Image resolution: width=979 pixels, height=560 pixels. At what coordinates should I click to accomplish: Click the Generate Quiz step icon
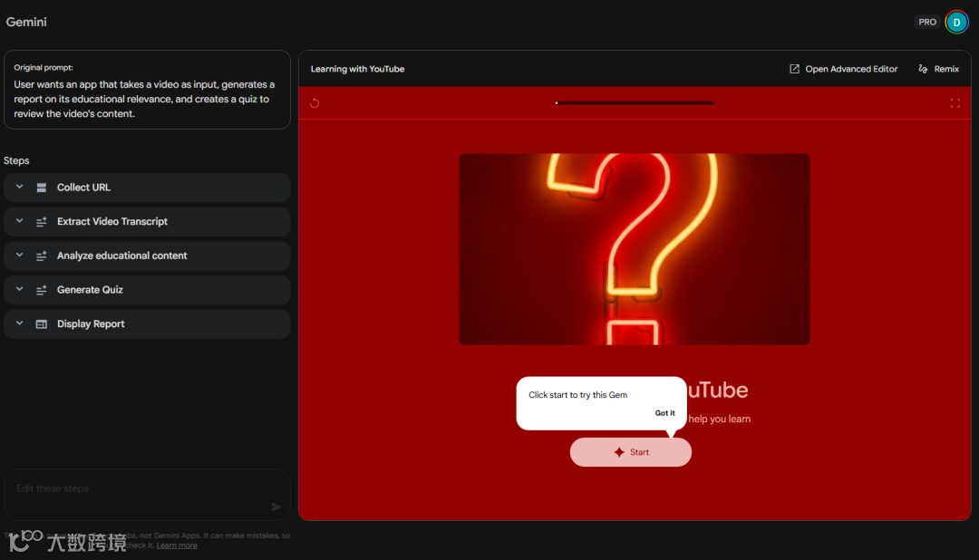click(x=41, y=290)
